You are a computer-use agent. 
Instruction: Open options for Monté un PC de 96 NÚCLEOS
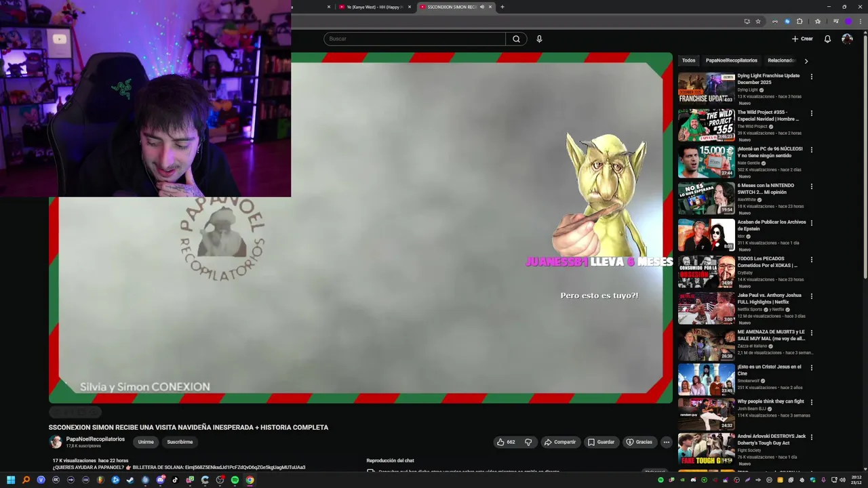(x=811, y=150)
